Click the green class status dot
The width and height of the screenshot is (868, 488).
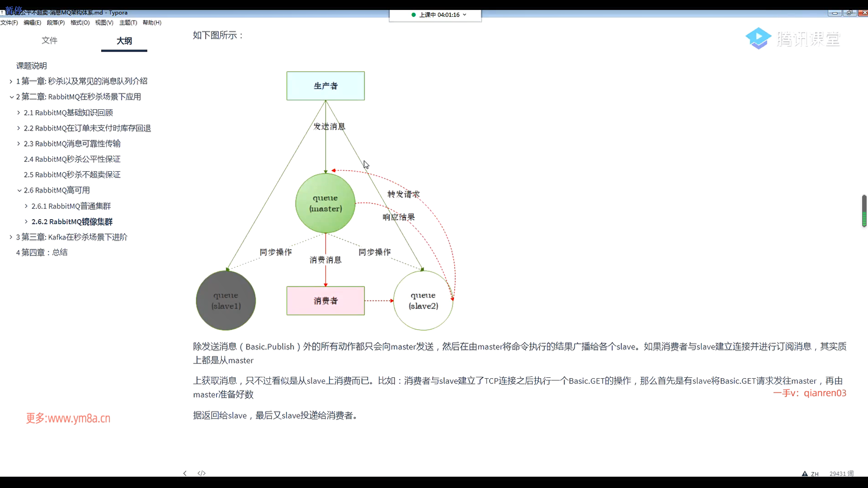(x=414, y=15)
